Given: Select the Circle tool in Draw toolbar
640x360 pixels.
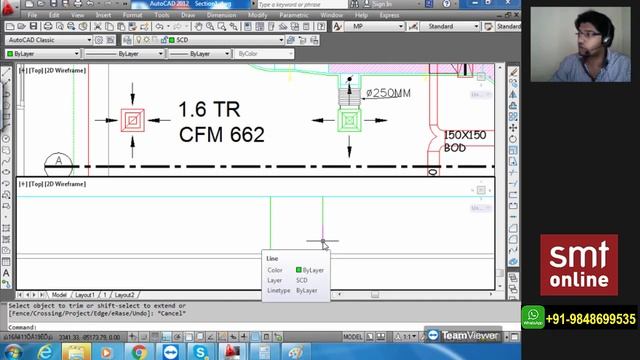Looking at the screenshot, I should pyautogui.click(x=6, y=139).
